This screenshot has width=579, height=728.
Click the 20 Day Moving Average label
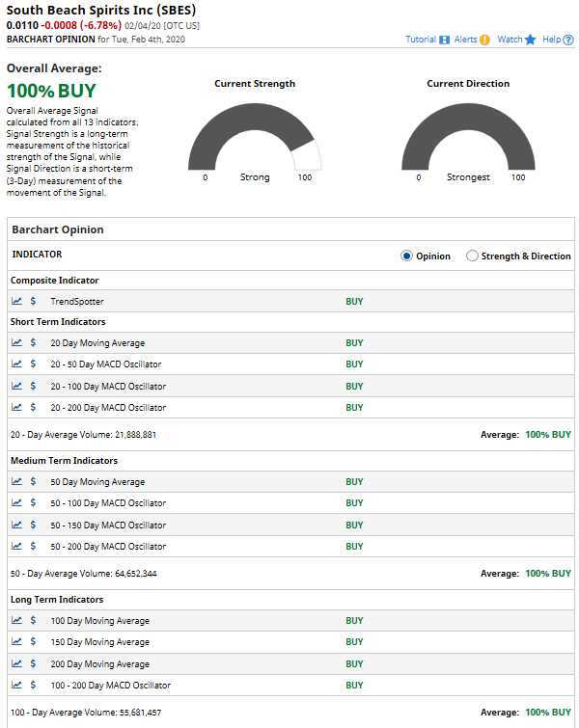[x=97, y=343]
